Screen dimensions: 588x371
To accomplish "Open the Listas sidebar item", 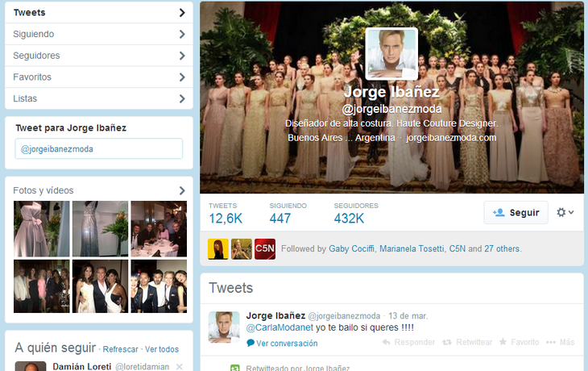I will point(99,98).
